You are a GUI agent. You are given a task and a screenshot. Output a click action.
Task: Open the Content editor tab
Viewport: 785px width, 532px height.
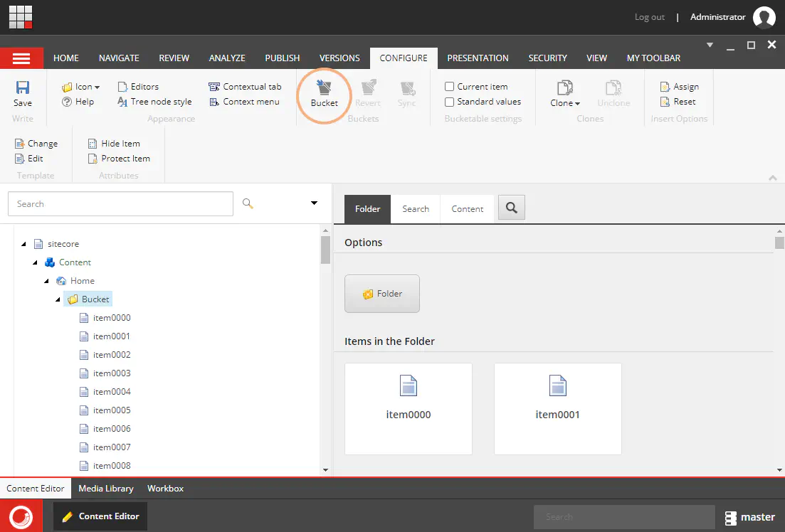[467, 209]
